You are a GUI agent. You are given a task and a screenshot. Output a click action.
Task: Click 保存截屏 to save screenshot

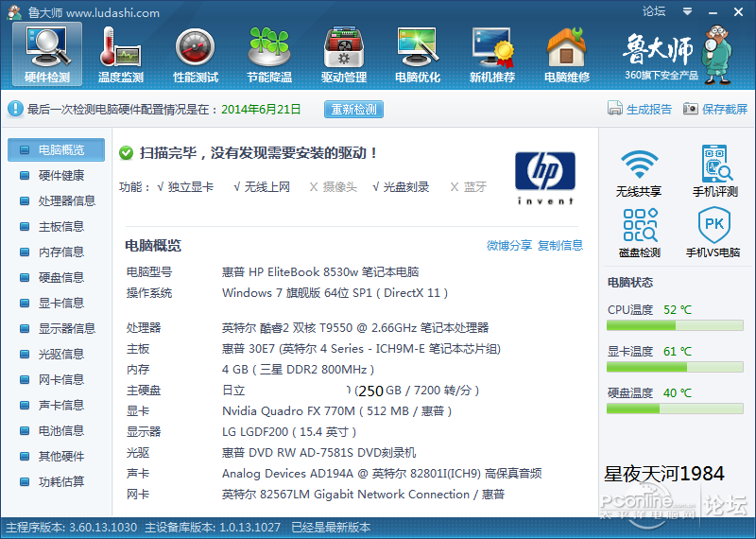(715, 109)
